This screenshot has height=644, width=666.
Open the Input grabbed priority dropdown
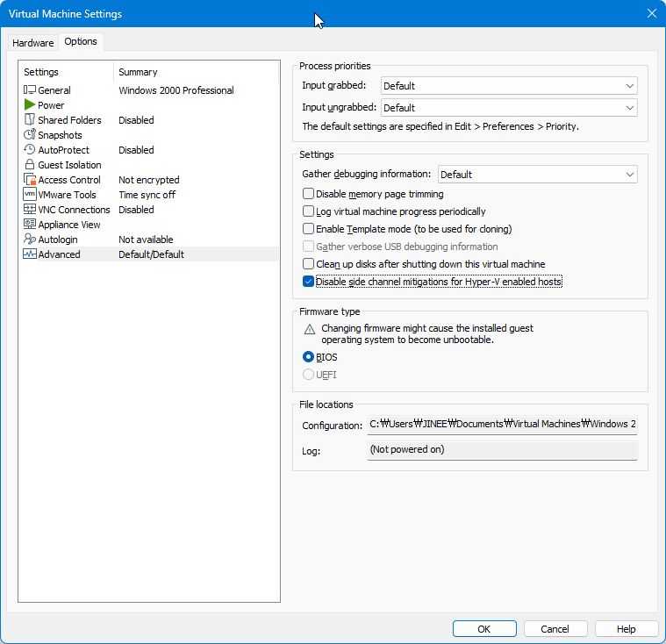coord(509,86)
